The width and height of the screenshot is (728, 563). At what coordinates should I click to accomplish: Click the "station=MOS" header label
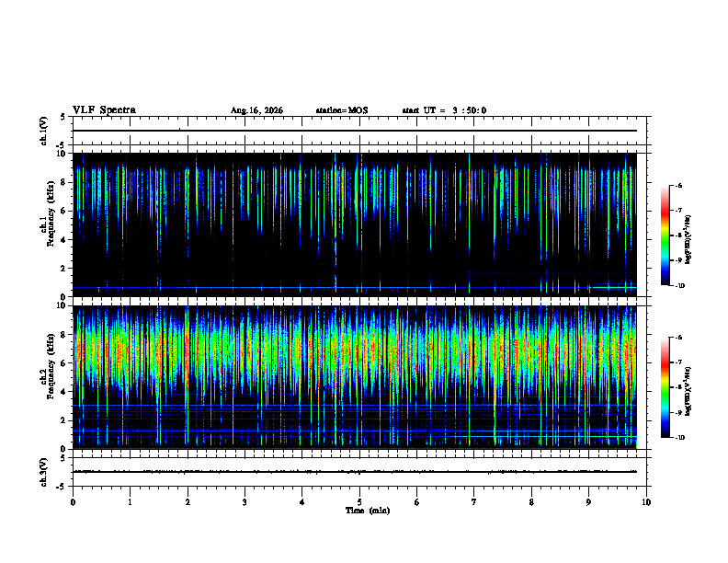pos(342,110)
